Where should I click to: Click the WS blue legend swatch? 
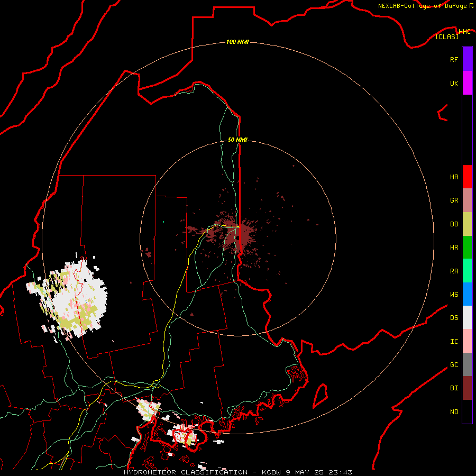point(467,294)
